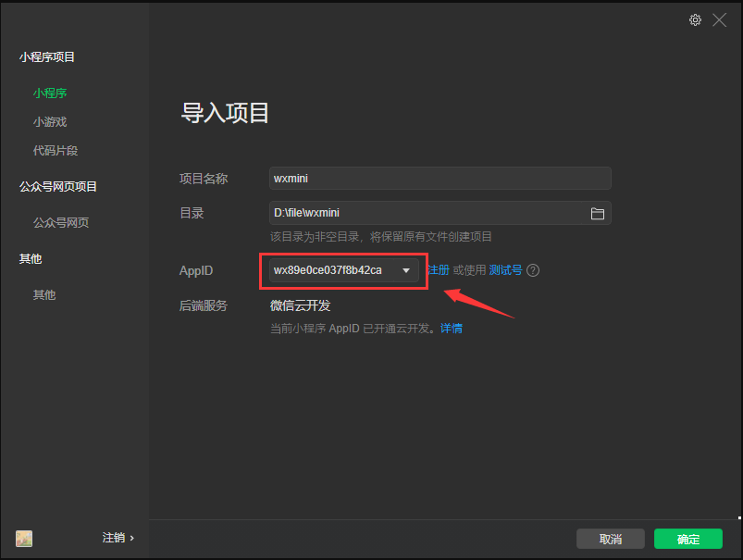Focus the 项目名称 field containing wxmini
Screen dimensions: 743x560
click(x=440, y=179)
